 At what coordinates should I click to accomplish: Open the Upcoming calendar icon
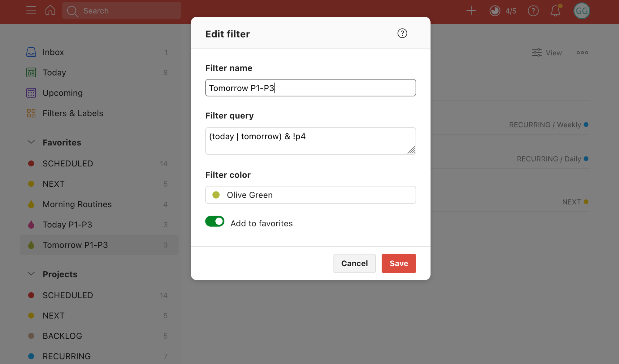click(31, 93)
